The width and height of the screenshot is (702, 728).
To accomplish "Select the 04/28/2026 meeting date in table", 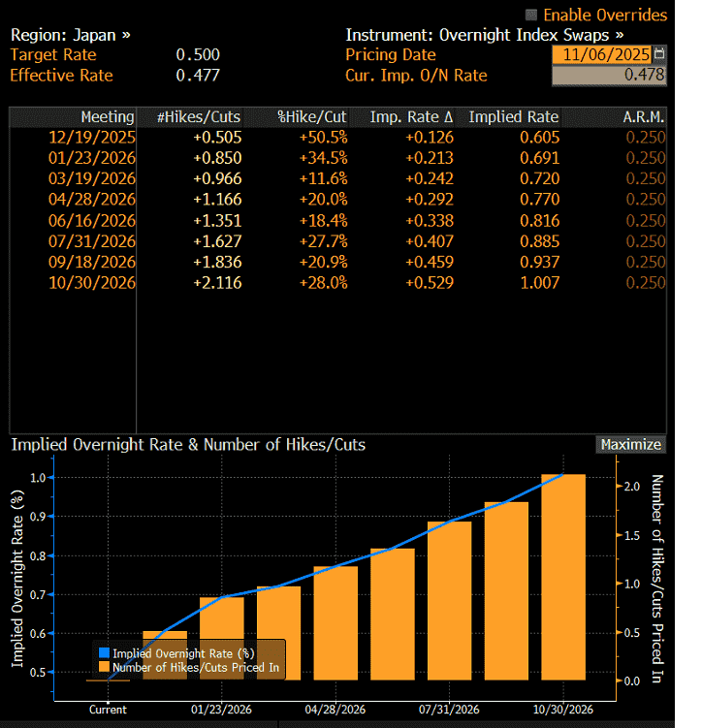I will (92, 200).
